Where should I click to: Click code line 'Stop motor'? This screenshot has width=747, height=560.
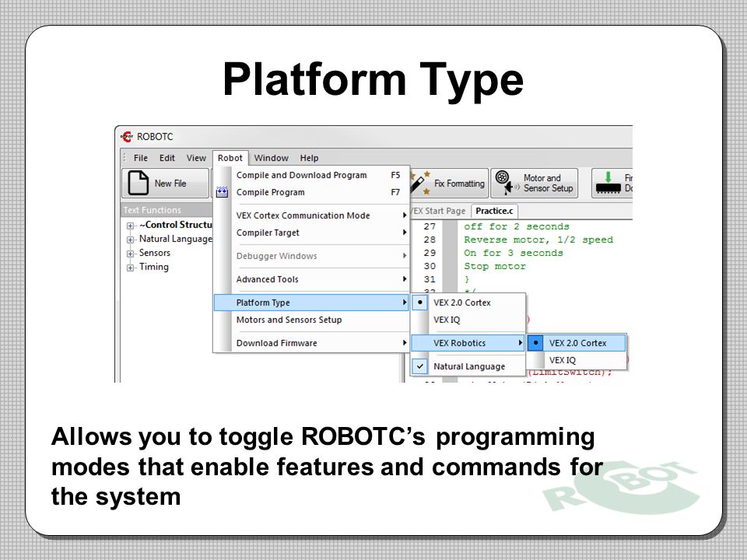[x=495, y=266]
